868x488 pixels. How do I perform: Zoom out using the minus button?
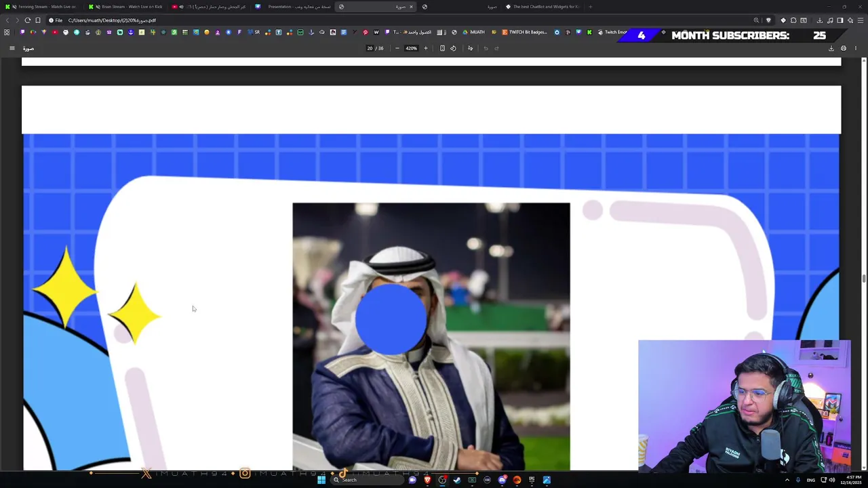[397, 48]
